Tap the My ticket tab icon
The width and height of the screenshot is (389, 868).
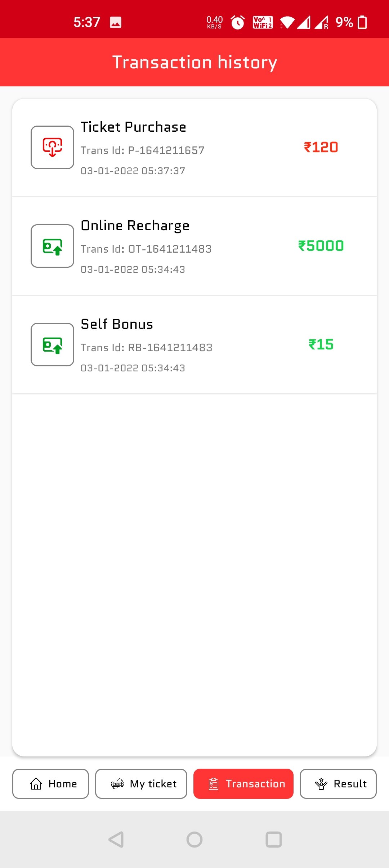pyautogui.click(x=117, y=783)
